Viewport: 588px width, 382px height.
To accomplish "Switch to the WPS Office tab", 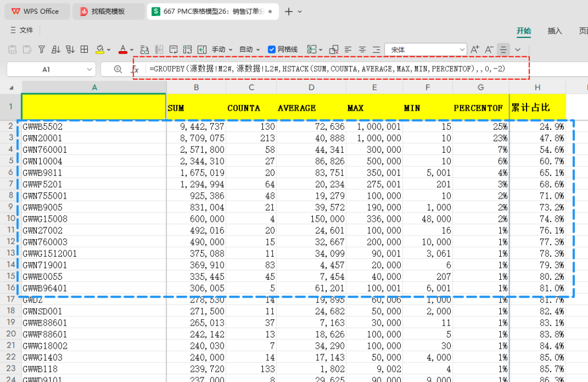I will coord(37,11).
